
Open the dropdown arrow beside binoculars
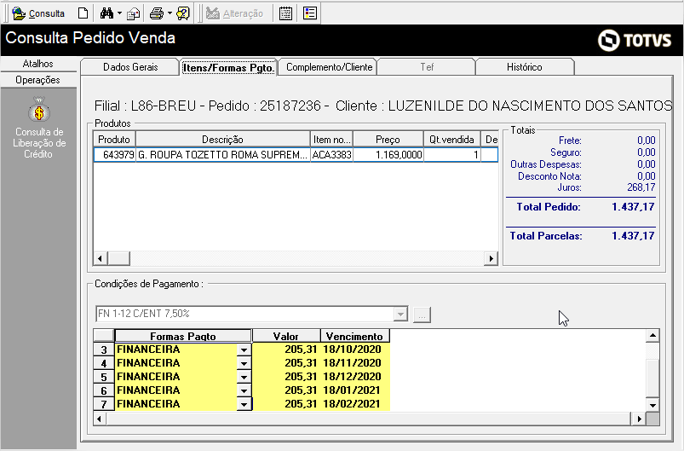pos(120,14)
